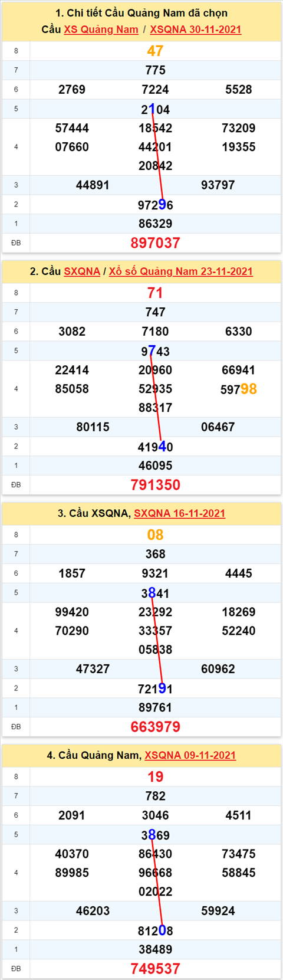This screenshot has height=980, width=283.
Task: Select the number 07660
Action: [x=72, y=147]
